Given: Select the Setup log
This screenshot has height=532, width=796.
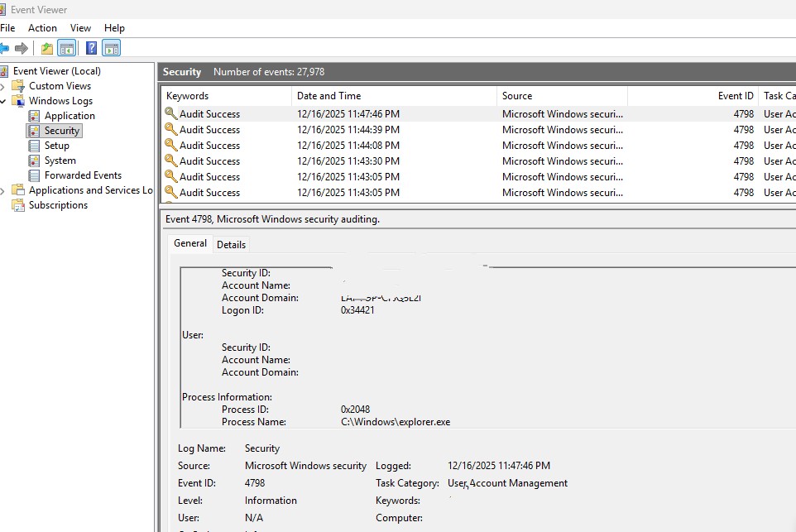Looking at the screenshot, I should (x=56, y=146).
